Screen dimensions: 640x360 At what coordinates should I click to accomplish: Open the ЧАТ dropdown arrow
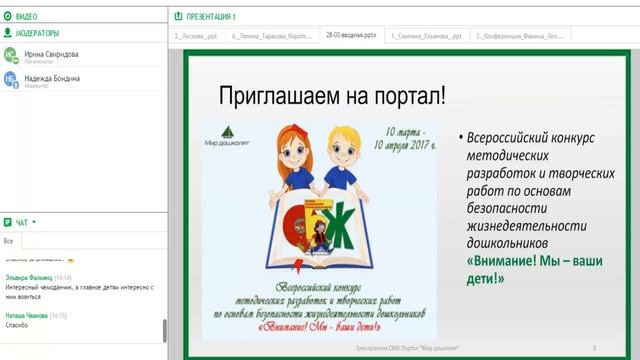tap(34, 222)
